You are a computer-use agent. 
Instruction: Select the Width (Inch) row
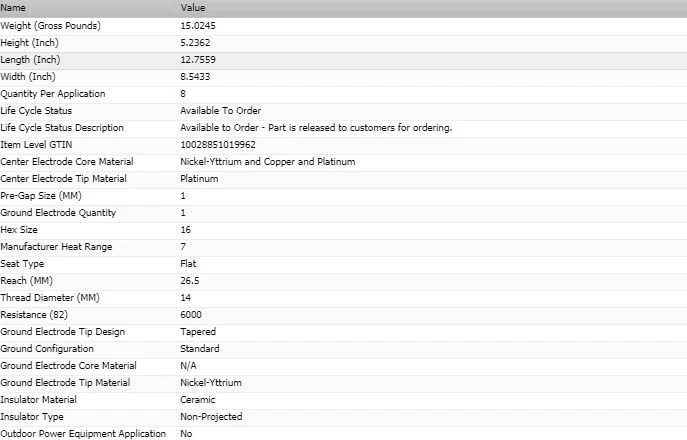[x=344, y=77]
